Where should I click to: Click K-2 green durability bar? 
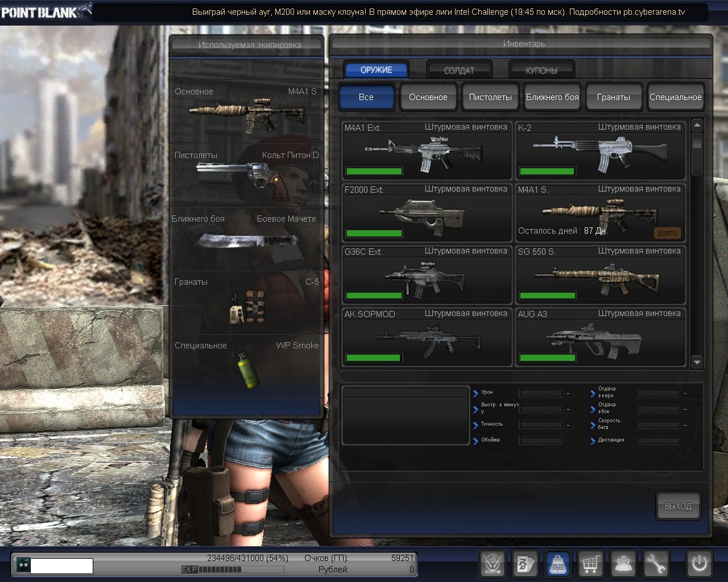(547, 171)
